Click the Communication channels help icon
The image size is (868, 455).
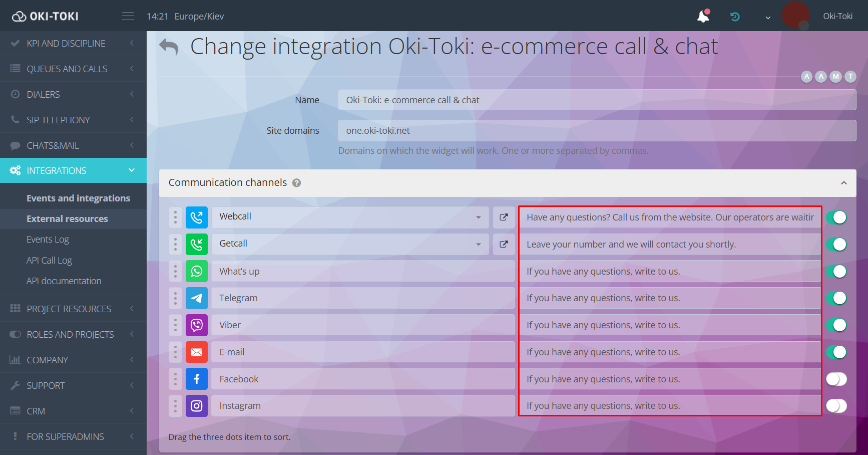pyautogui.click(x=296, y=183)
